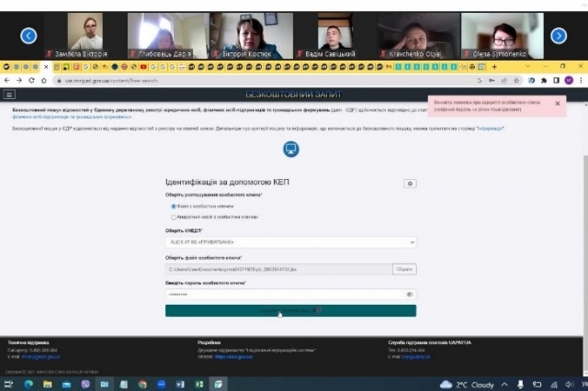This screenshot has height=391, width=588.
Task: Launch Microsoft Edge from the taskbar
Action: (28, 385)
